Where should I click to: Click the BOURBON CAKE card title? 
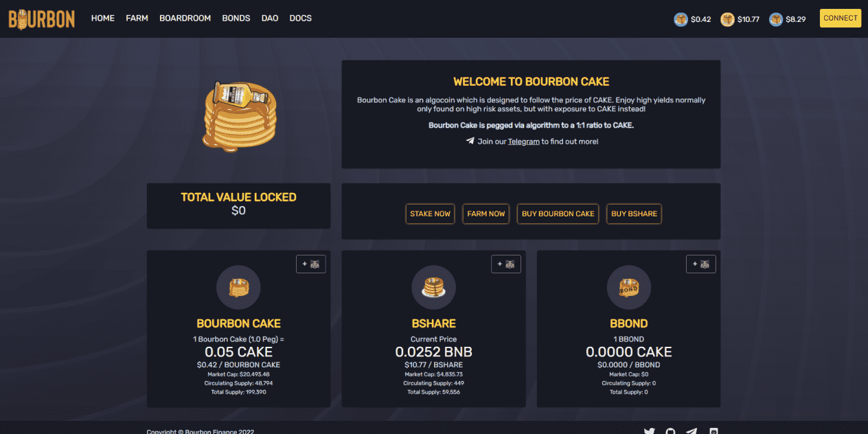coord(238,323)
